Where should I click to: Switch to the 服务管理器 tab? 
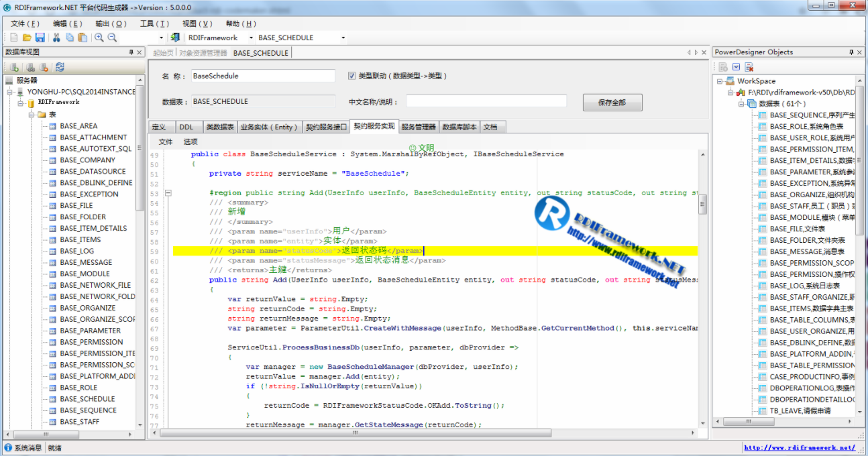click(419, 127)
